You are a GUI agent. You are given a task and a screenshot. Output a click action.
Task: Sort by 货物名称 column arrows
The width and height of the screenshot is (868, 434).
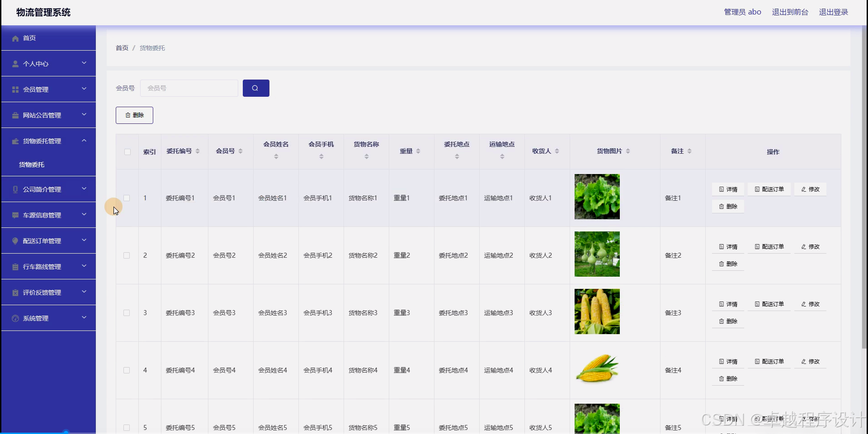(x=367, y=156)
